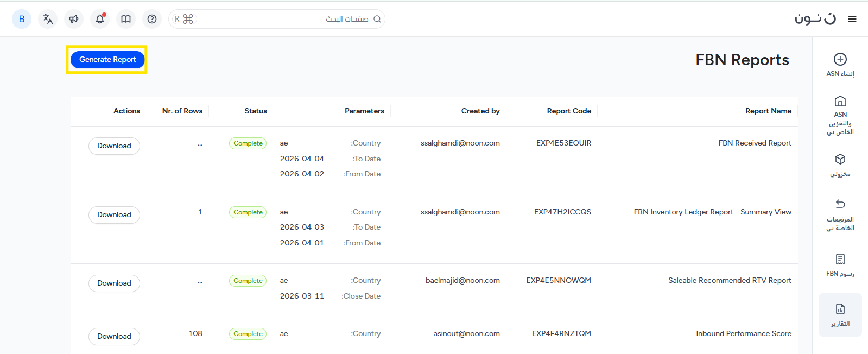Open the documentation book icon
The height and width of the screenshot is (354, 868).
coord(126,19)
